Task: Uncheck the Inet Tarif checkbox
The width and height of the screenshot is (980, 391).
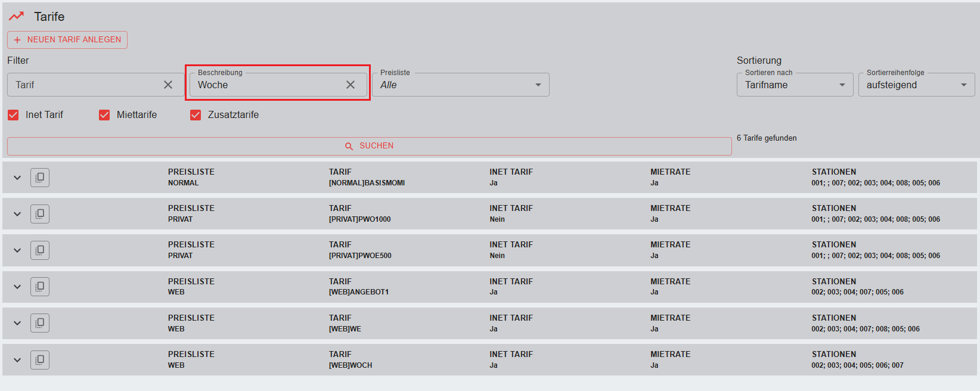Action: click(13, 115)
